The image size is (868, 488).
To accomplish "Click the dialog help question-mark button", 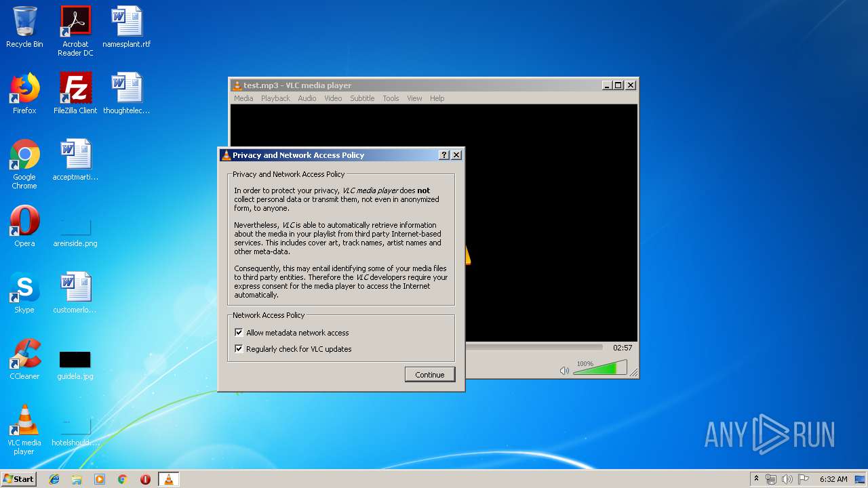I will (x=444, y=155).
